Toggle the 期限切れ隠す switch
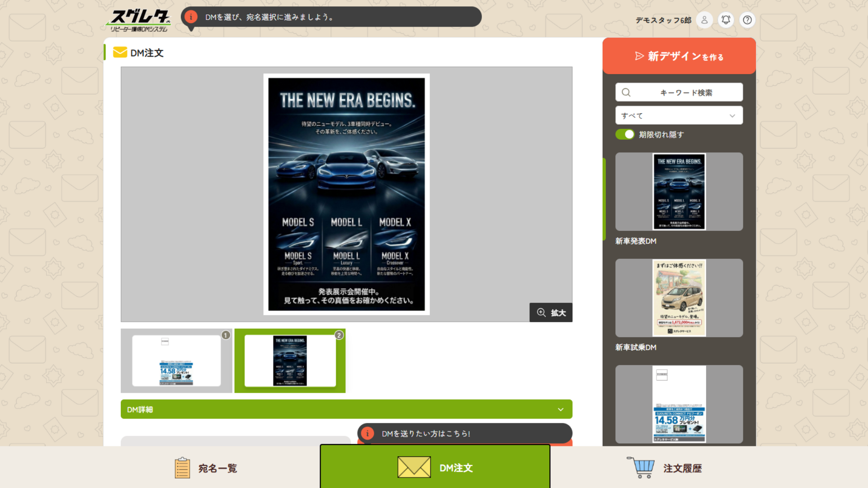This screenshot has width=868, height=488. [625, 135]
